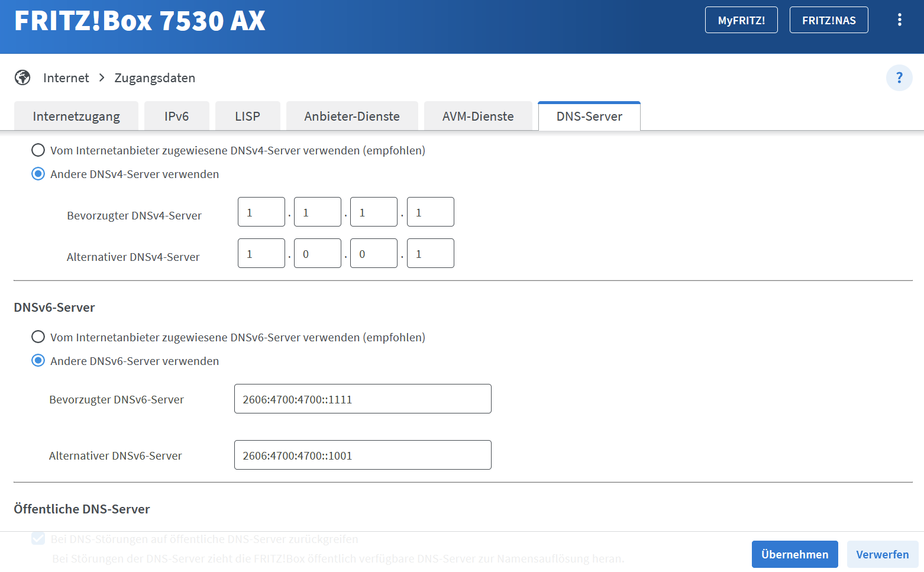The width and height of the screenshot is (924, 572).
Task: Click the Zugangsdaten breadcrumb
Action: 155,78
